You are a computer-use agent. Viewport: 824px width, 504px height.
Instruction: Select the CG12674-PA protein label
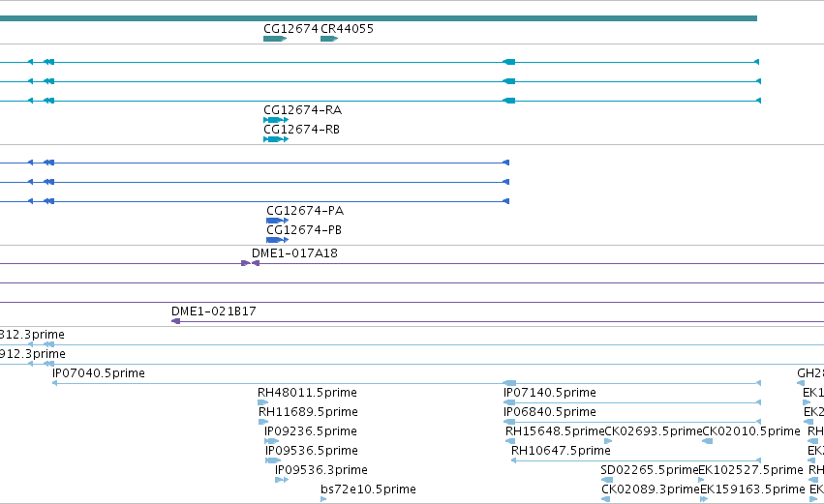305,211
